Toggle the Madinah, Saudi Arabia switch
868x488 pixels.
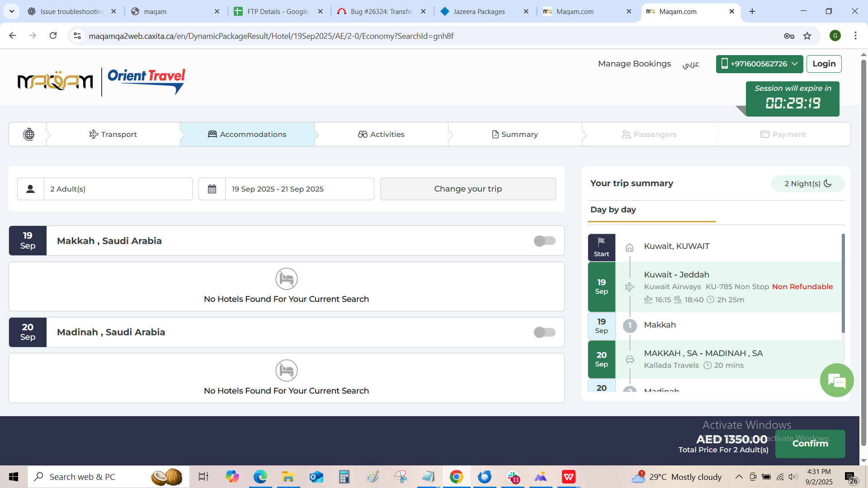pos(544,333)
